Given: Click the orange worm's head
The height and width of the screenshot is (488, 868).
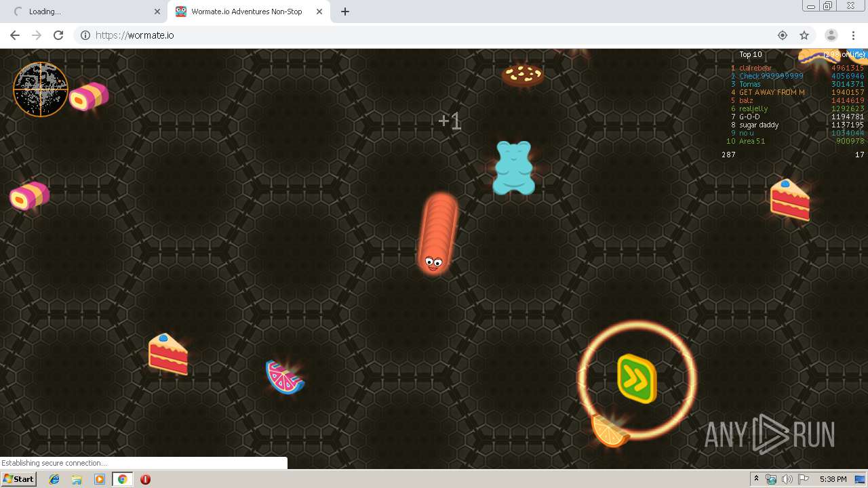Looking at the screenshot, I should pos(434,262).
